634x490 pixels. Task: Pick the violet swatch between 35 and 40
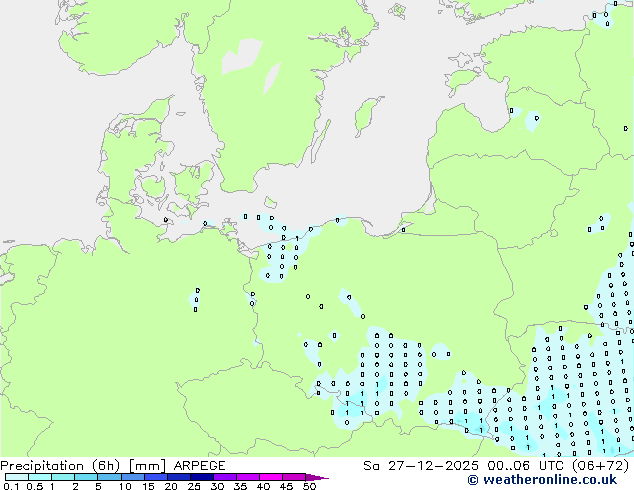coord(247,477)
